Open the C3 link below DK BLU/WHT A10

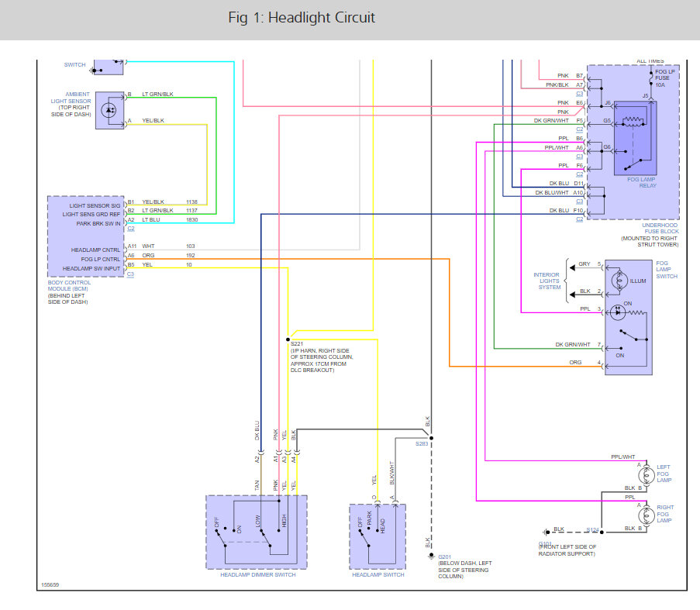[580, 202]
